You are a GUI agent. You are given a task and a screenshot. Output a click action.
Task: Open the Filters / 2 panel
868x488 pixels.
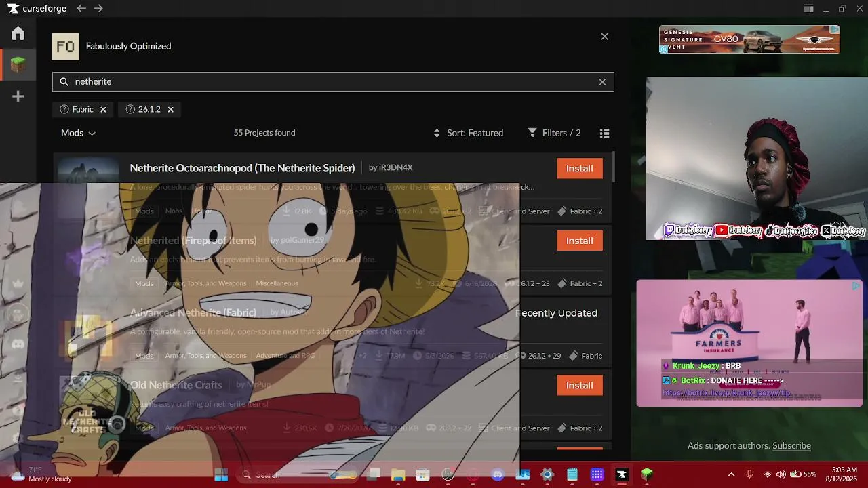tap(555, 133)
